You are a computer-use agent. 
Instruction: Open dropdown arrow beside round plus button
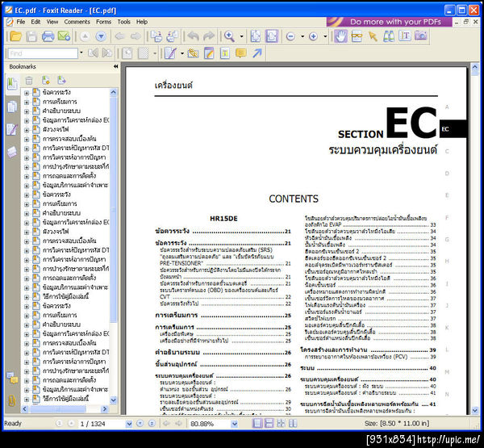point(325,36)
